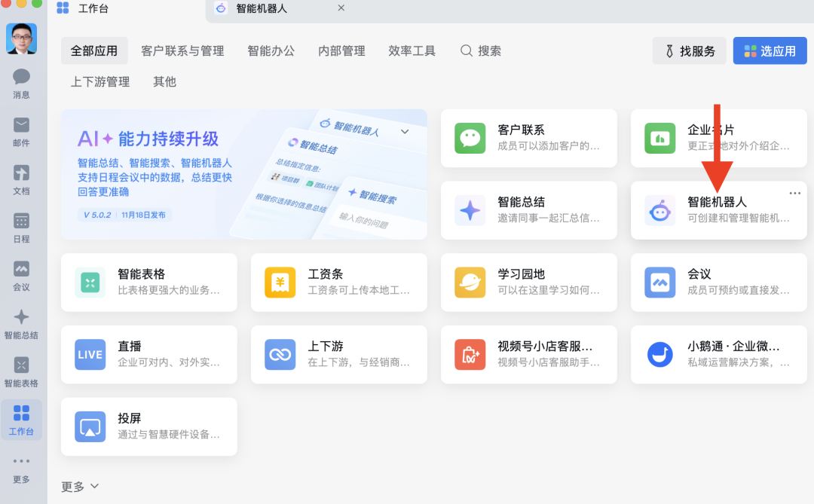Viewport: 814px width, 504px height.
Task: Open the three-dot menu on 智能机器人 card
Action: 794,193
